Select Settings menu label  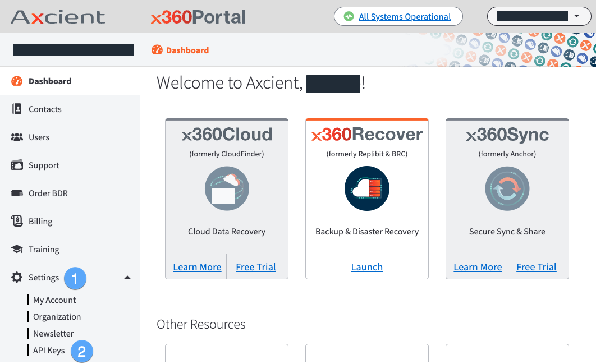coord(44,278)
